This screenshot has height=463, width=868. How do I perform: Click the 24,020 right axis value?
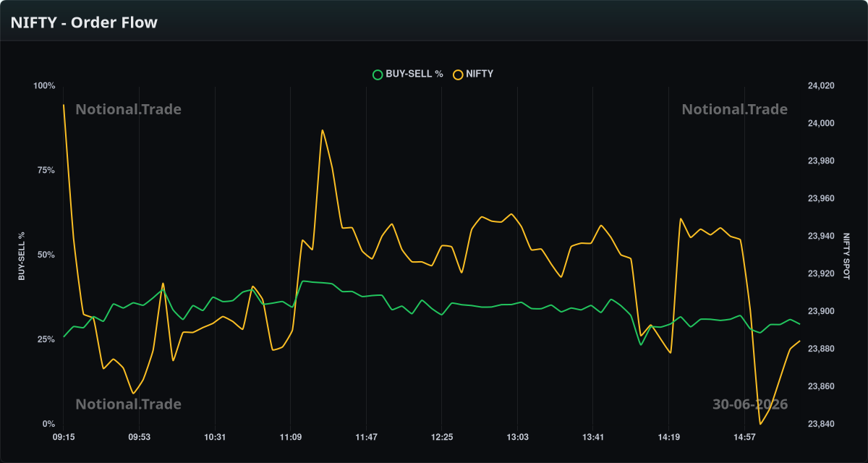tap(821, 86)
